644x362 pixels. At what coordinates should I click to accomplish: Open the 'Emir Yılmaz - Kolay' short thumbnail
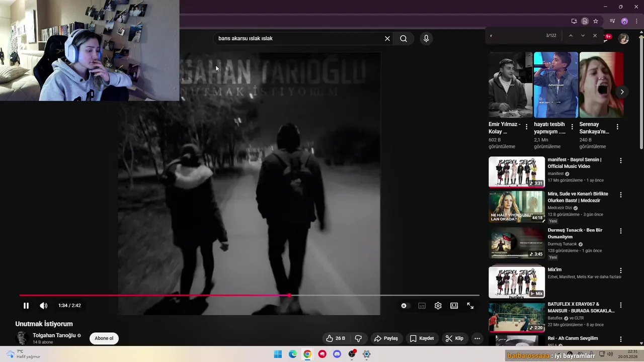510,84
